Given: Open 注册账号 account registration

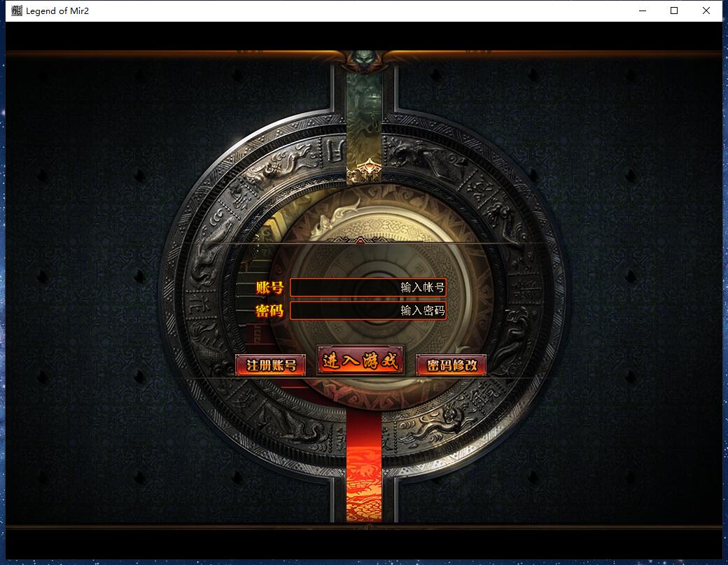Looking at the screenshot, I should (x=271, y=365).
